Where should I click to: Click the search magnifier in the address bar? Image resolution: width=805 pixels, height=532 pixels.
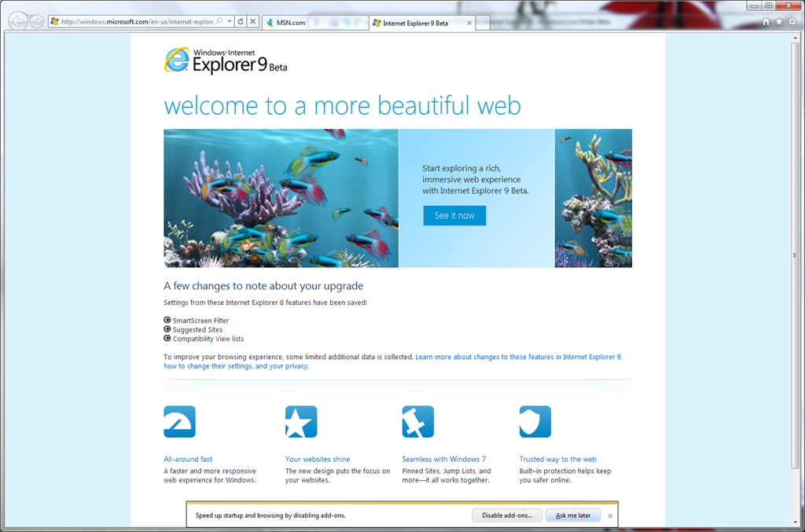click(219, 21)
